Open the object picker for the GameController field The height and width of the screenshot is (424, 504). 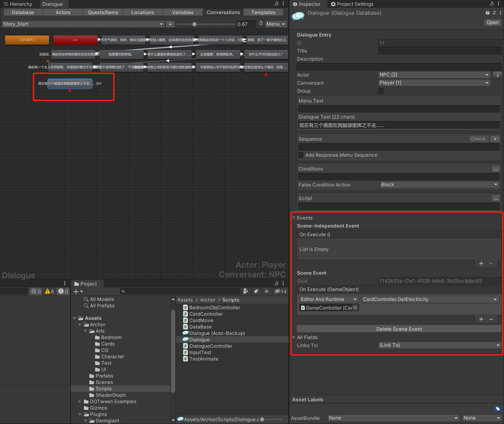(x=355, y=308)
